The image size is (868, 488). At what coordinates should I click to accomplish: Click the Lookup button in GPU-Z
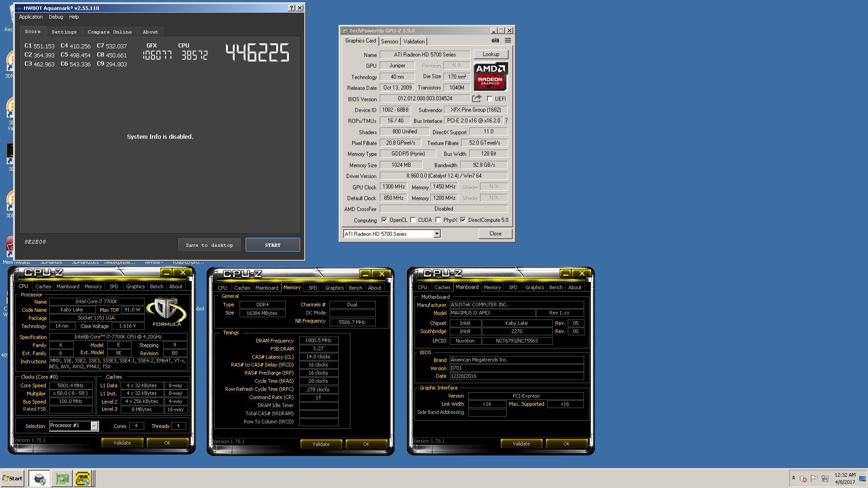pyautogui.click(x=491, y=54)
